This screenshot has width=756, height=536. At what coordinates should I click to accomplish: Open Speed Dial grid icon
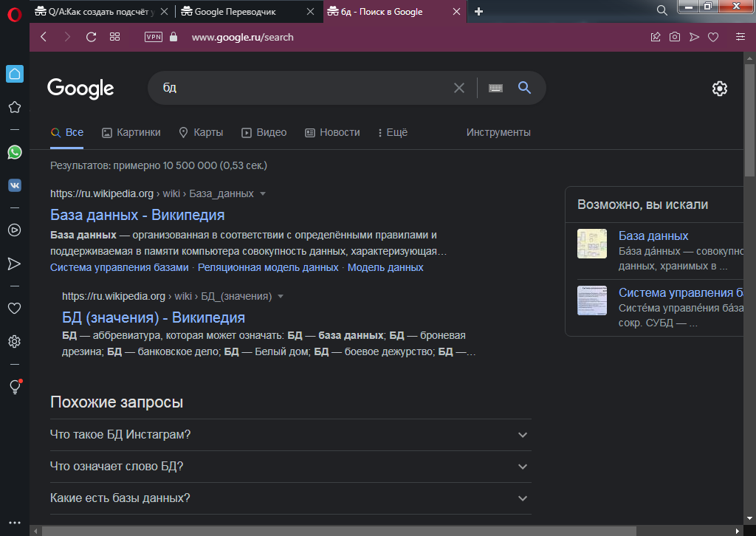click(114, 37)
